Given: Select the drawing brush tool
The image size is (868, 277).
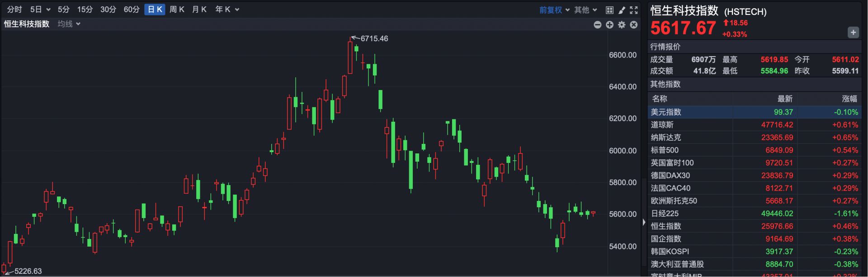Looking at the screenshot, I should [622, 10].
